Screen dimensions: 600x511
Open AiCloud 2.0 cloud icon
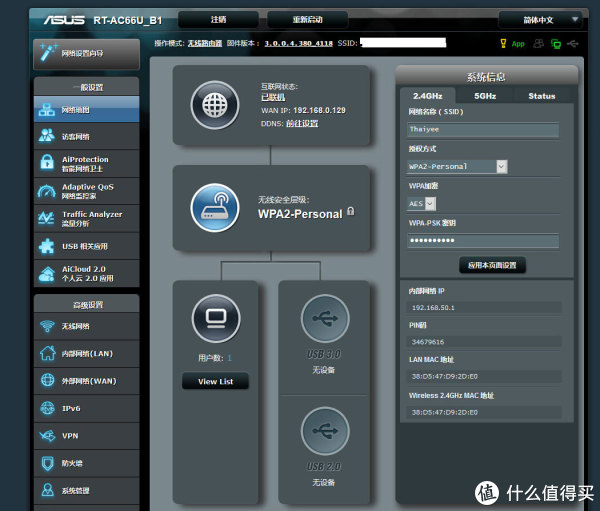[x=47, y=274]
